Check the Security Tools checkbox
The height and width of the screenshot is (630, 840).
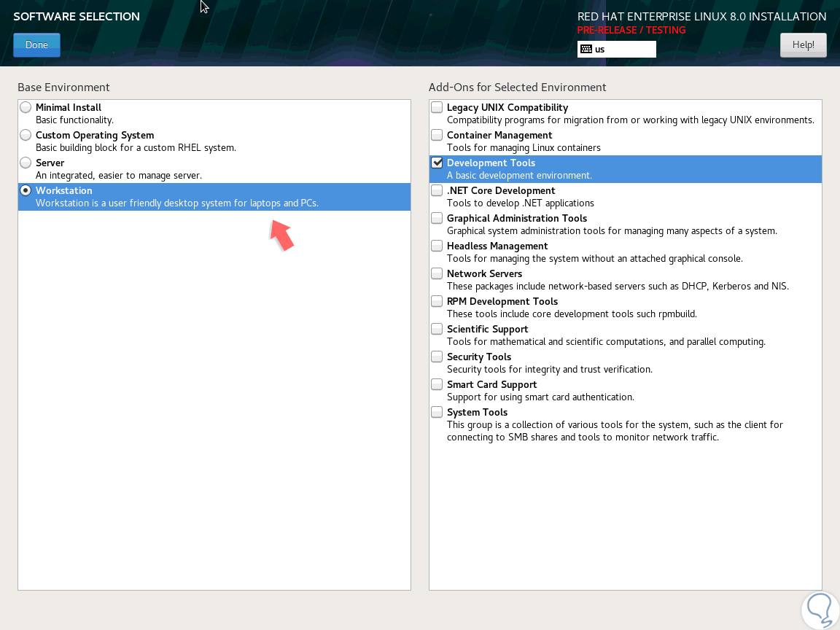437,357
